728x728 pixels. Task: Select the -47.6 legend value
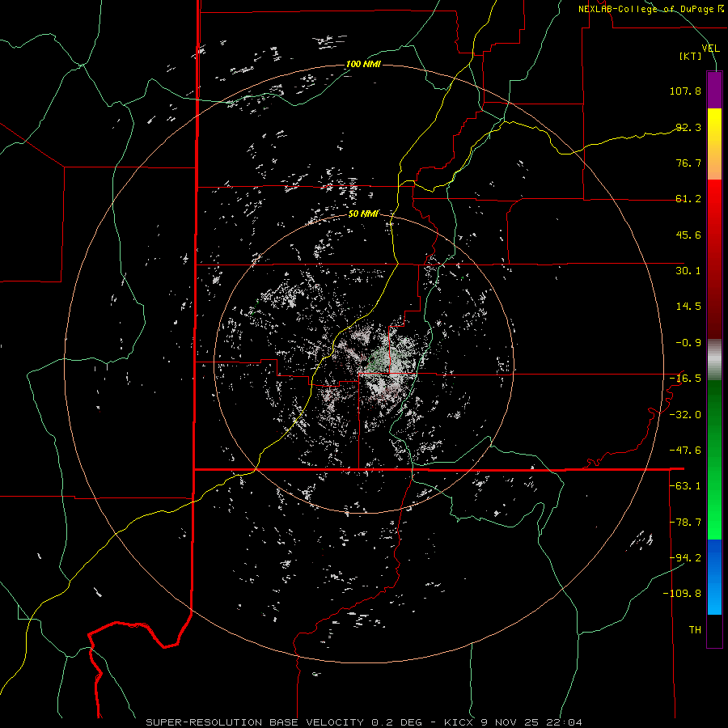pyautogui.click(x=685, y=451)
